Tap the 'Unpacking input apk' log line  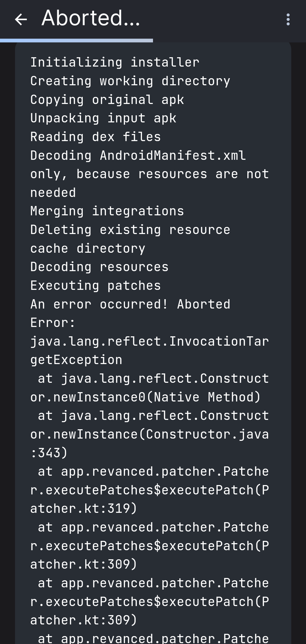point(103,118)
